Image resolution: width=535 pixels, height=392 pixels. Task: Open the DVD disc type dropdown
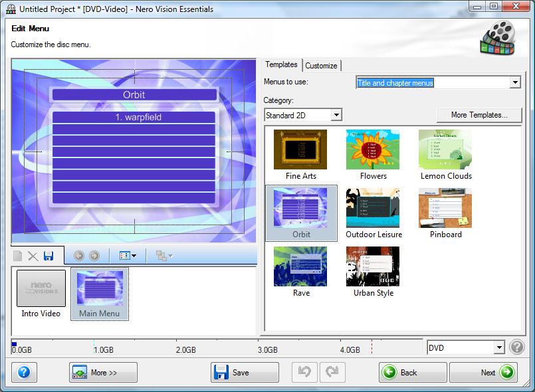click(499, 347)
